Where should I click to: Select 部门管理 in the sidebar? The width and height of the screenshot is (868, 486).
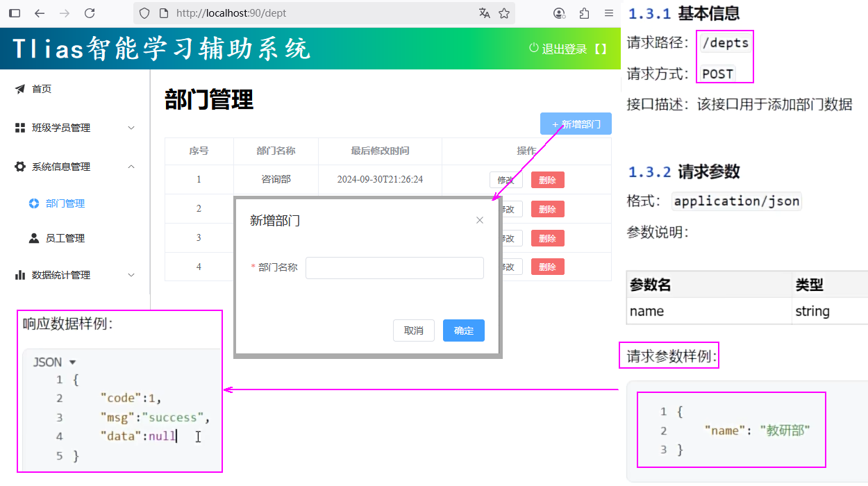click(x=65, y=203)
